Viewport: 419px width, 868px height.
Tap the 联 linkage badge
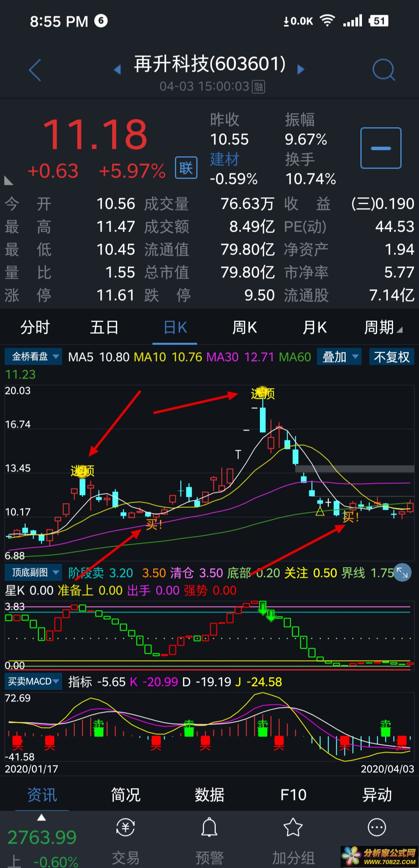tap(186, 168)
